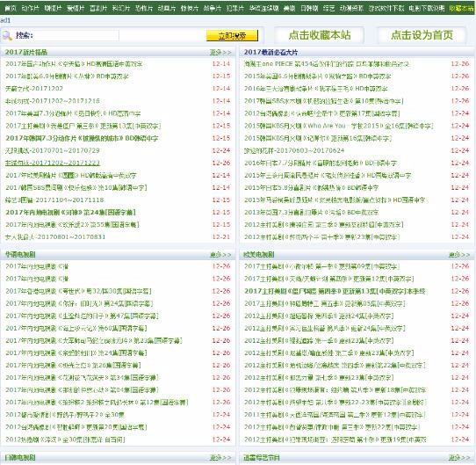Open the 2017年香港电视剧 entry
The image size is (476, 465).
click(78, 291)
